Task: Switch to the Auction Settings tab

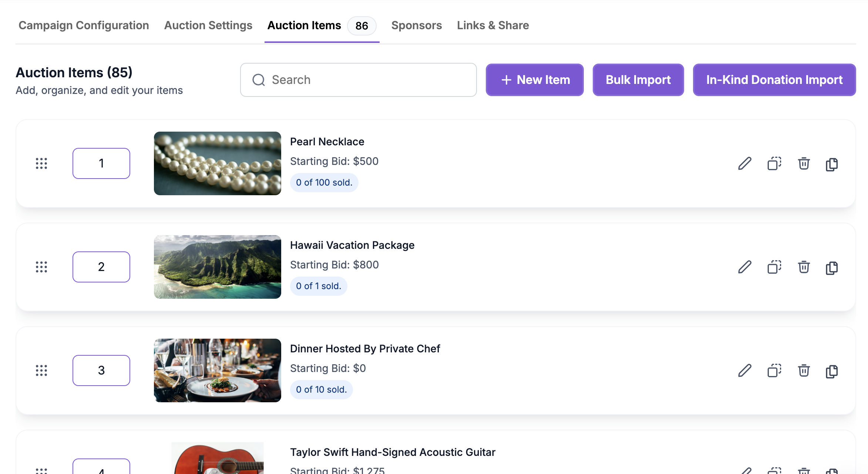Action: coord(208,25)
